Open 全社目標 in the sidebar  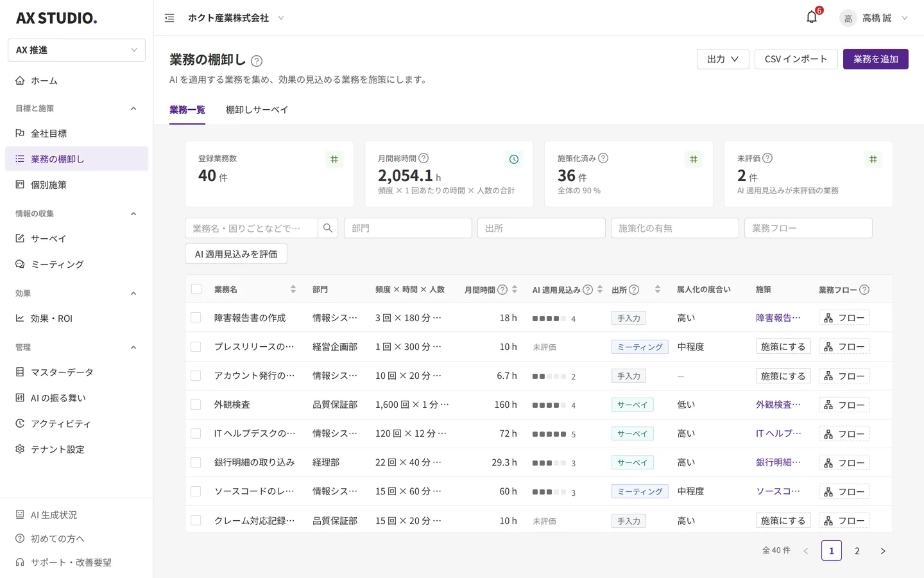click(76, 133)
